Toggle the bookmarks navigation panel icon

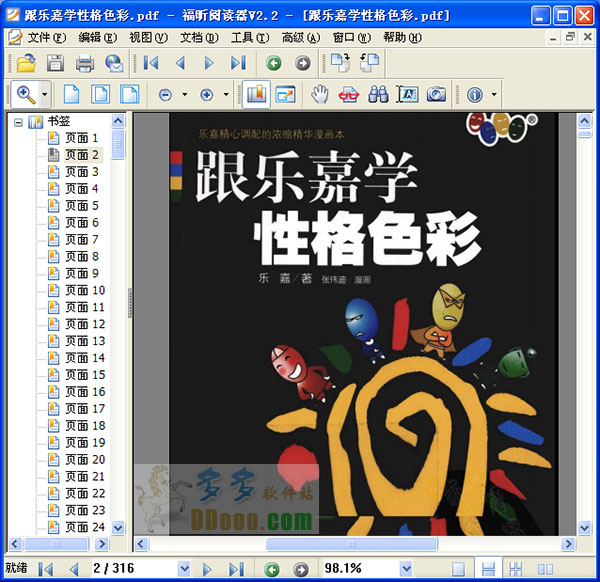point(256,94)
